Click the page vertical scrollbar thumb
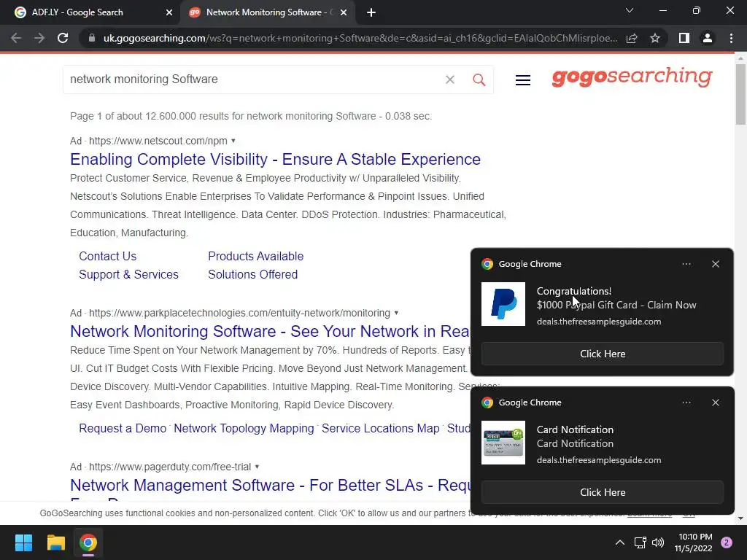 click(x=740, y=94)
